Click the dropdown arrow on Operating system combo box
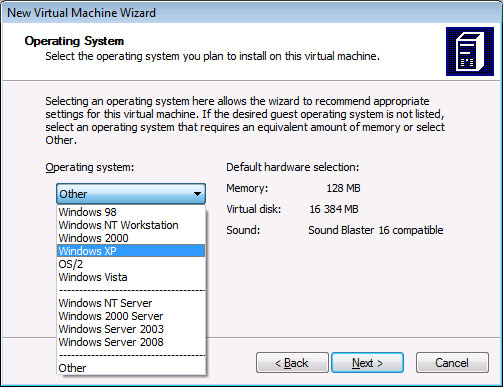 (x=197, y=194)
